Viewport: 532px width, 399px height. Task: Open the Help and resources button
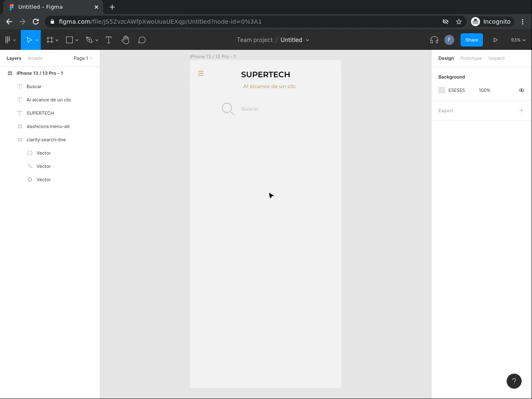click(514, 381)
